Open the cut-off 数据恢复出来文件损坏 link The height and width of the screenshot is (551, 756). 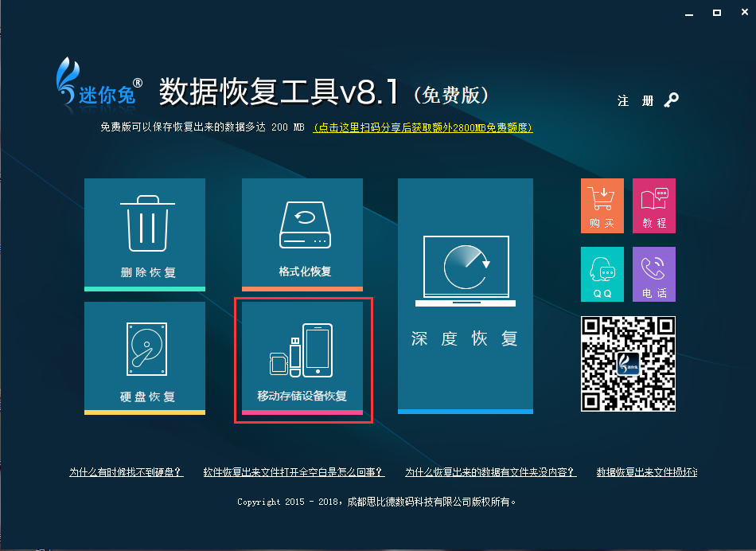click(646, 472)
